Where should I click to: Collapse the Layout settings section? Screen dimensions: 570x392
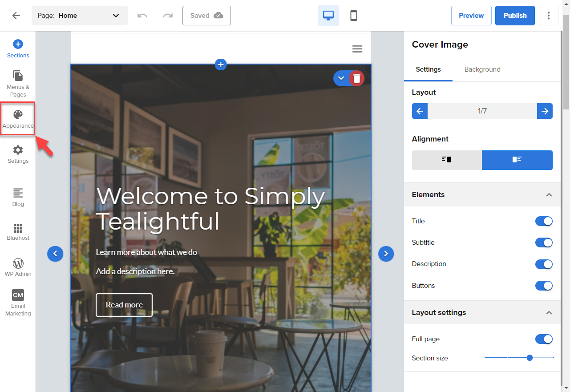(x=549, y=313)
